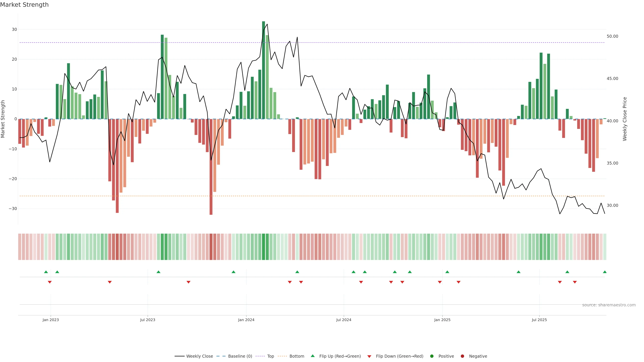Click the rightmost green flip-up triangle marker

point(604,272)
